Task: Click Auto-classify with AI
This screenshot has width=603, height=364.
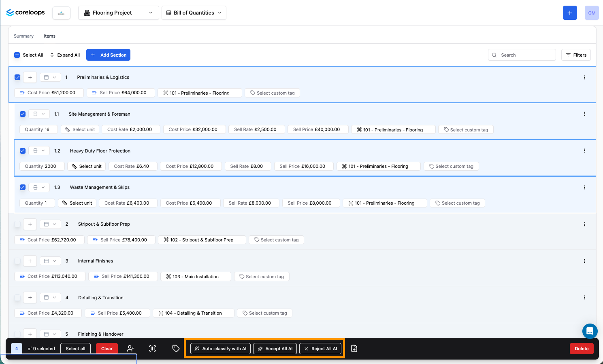Action: point(220,349)
